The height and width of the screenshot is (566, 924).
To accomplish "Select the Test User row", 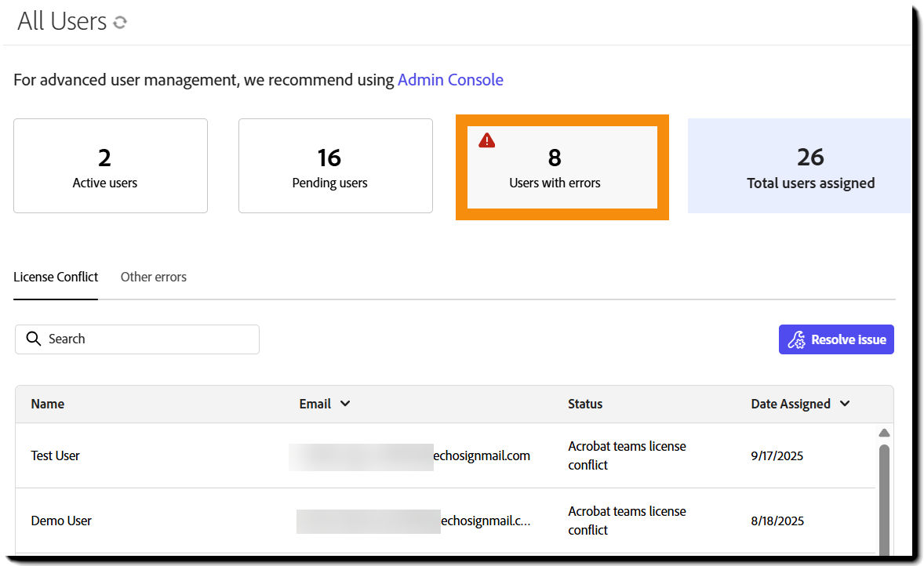I will [314, 455].
